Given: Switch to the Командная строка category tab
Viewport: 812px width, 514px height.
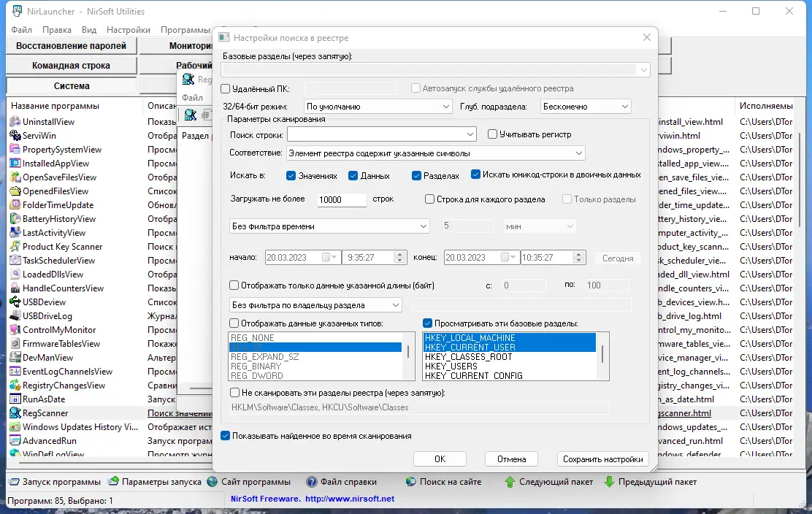Looking at the screenshot, I should (x=69, y=65).
